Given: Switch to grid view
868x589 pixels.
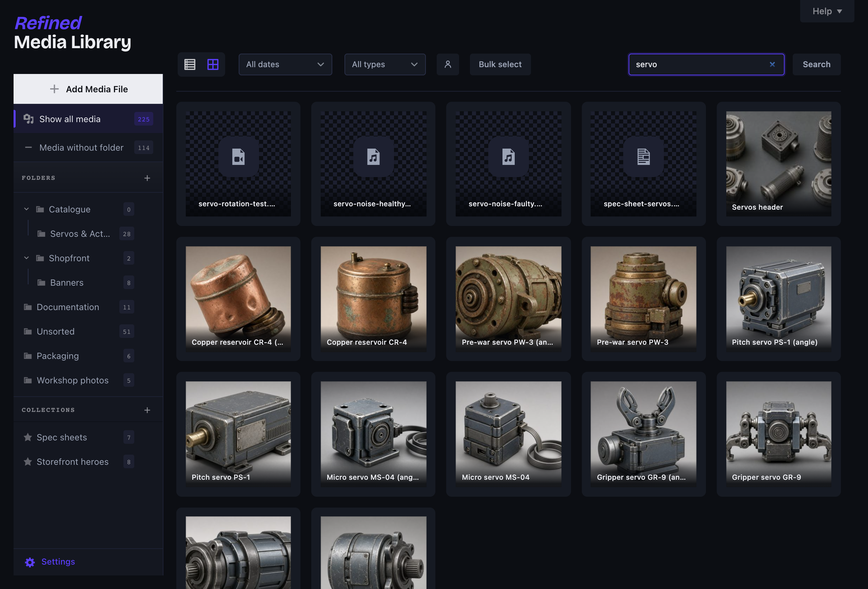Looking at the screenshot, I should 213,65.
